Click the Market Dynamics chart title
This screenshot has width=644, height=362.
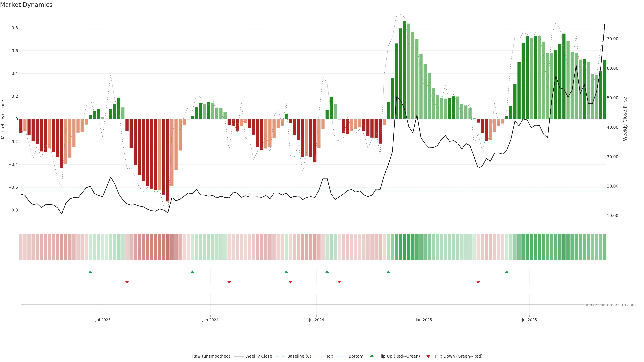pos(26,5)
